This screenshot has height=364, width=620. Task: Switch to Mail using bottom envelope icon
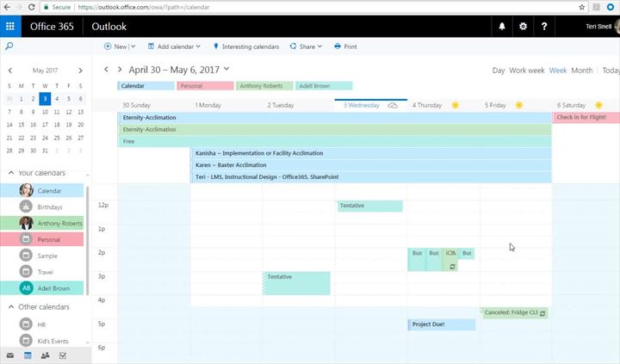pyautogui.click(x=10, y=355)
